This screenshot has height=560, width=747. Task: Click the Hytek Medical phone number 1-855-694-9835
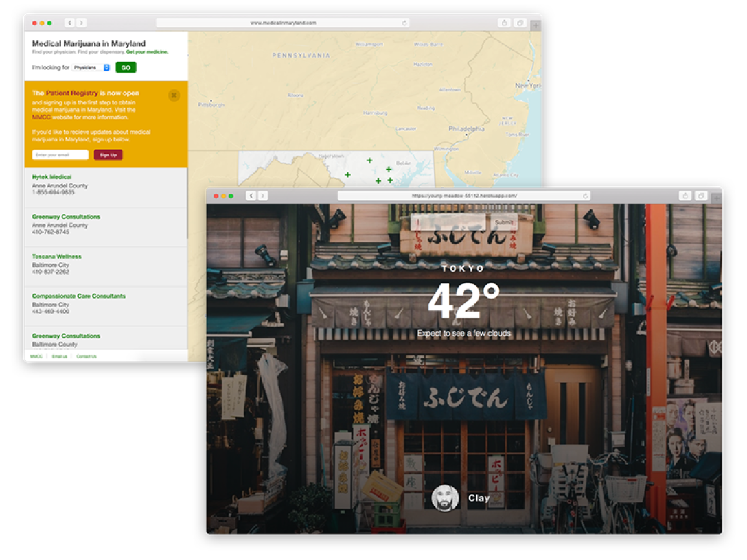point(53,192)
